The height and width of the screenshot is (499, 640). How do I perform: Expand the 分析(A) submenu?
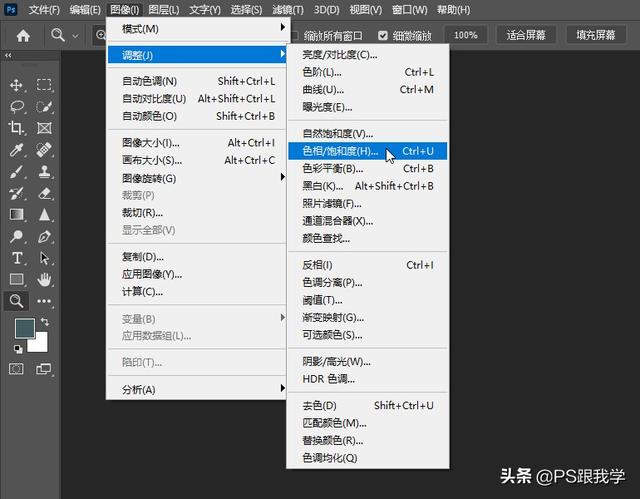pyautogui.click(x=197, y=389)
